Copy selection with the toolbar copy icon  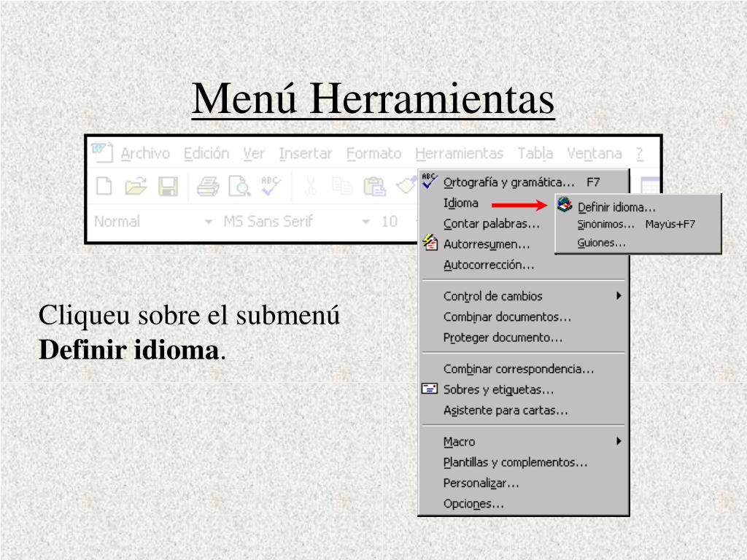point(342,186)
